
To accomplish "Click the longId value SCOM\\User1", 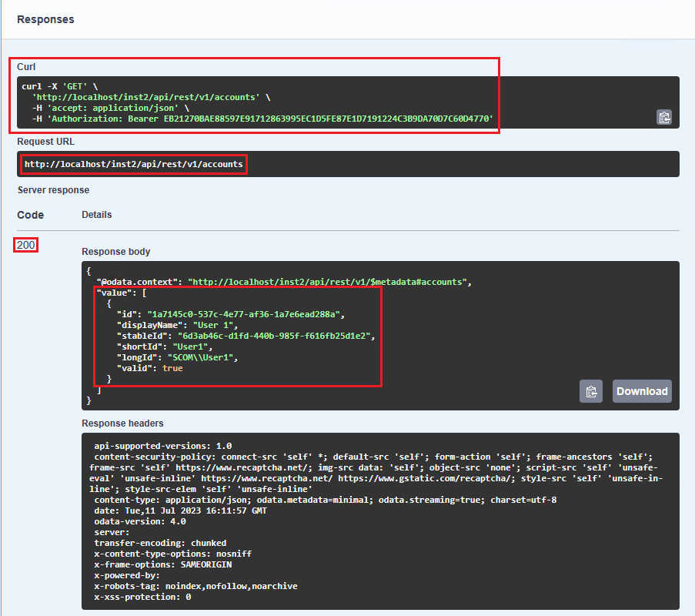I will pos(200,357).
